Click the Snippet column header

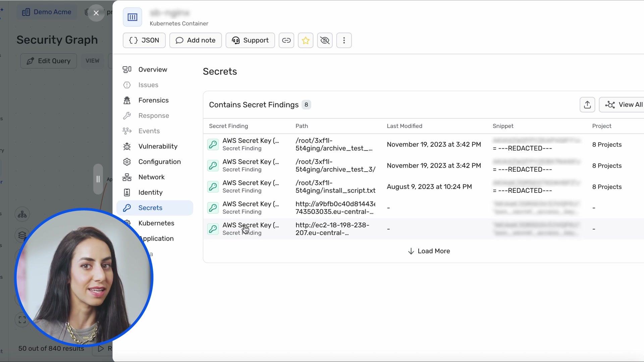[503, 126]
